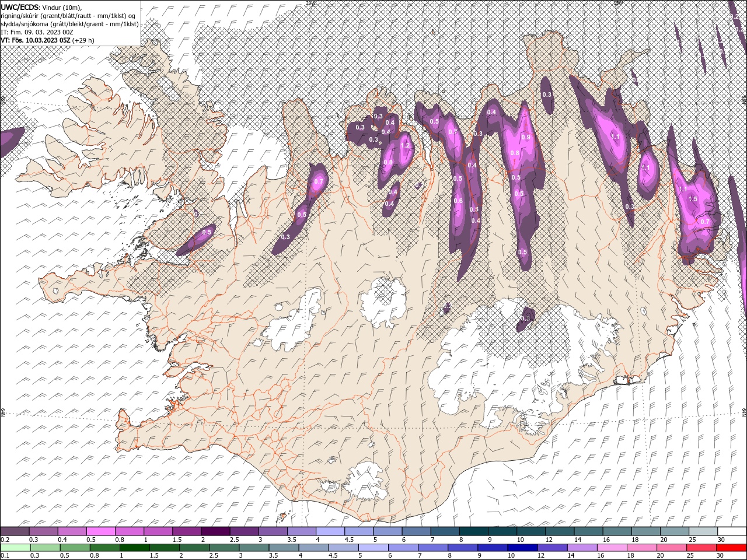The image size is (747, 560).
Task: Click the '0.1' label at the start of the bottom legend
Action: point(5,556)
